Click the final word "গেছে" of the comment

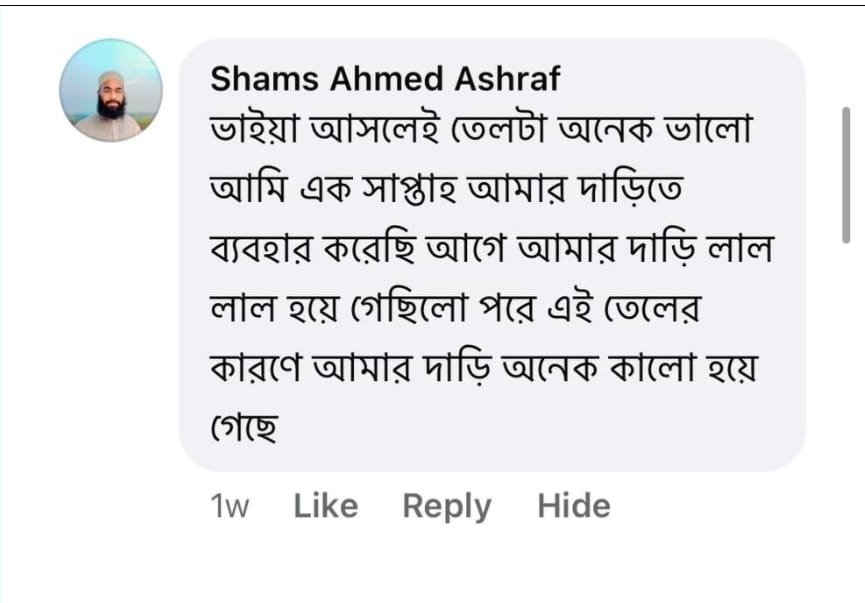point(244,428)
